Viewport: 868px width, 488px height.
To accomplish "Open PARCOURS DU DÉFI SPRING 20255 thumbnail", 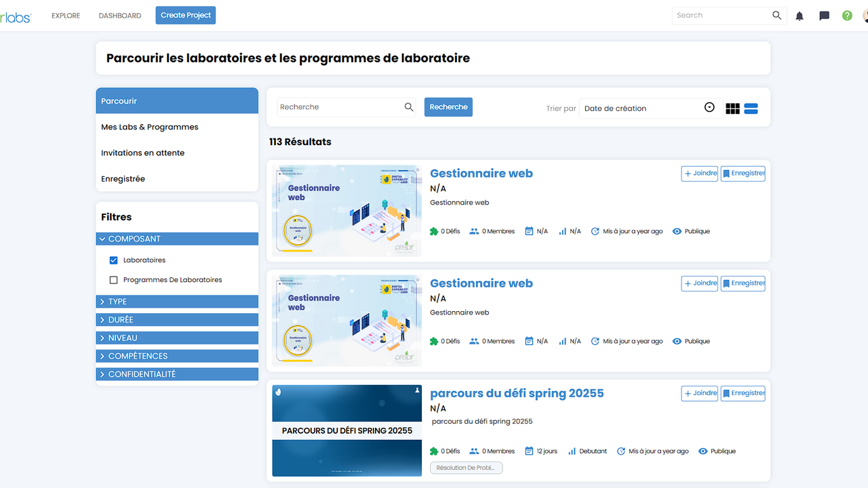I will [x=347, y=430].
